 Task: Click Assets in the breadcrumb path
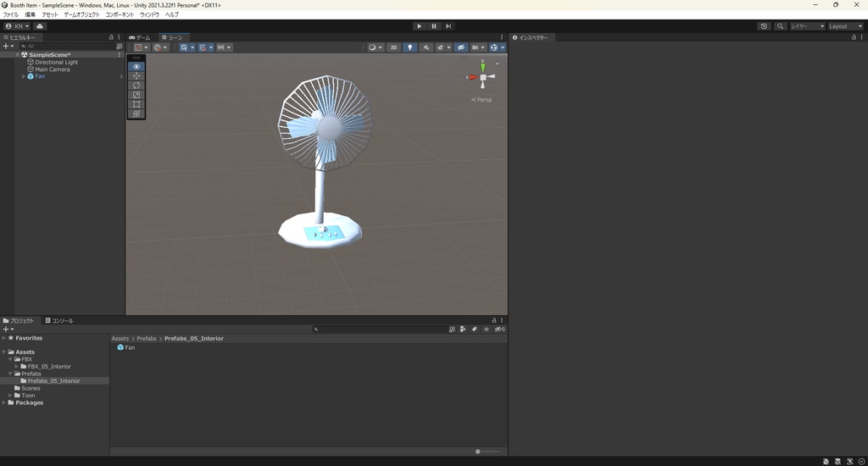pos(120,338)
